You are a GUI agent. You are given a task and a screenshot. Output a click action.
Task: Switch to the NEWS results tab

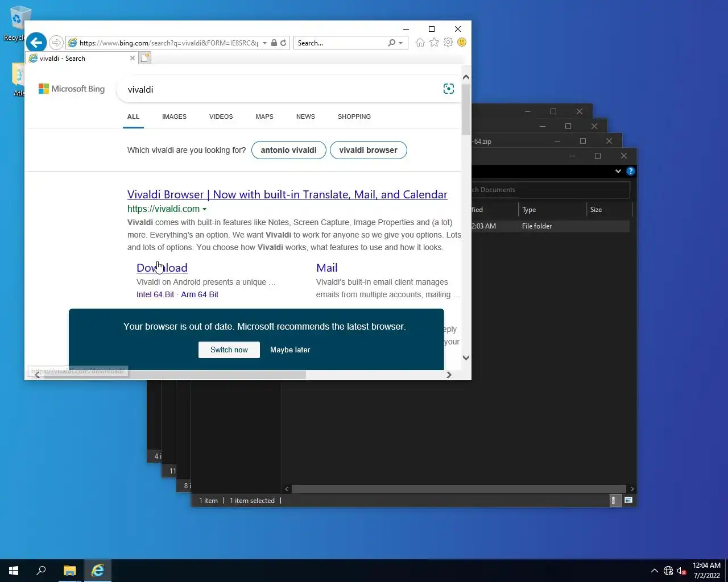coord(305,117)
